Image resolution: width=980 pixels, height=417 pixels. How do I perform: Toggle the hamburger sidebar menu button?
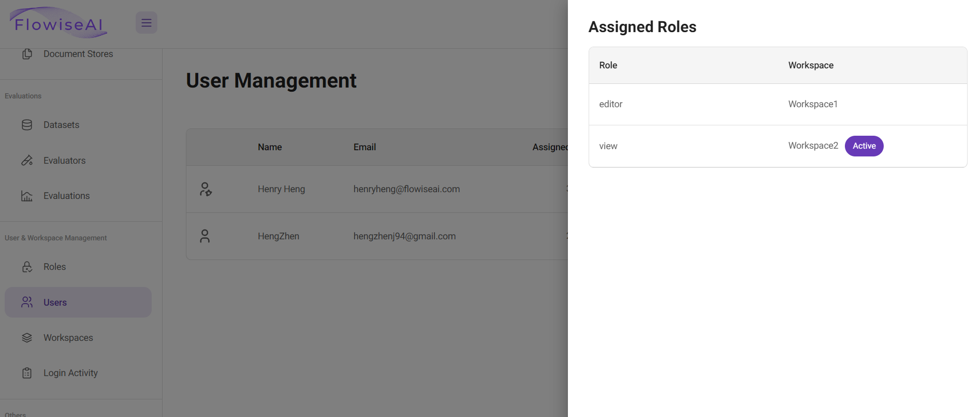tap(147, 23)
